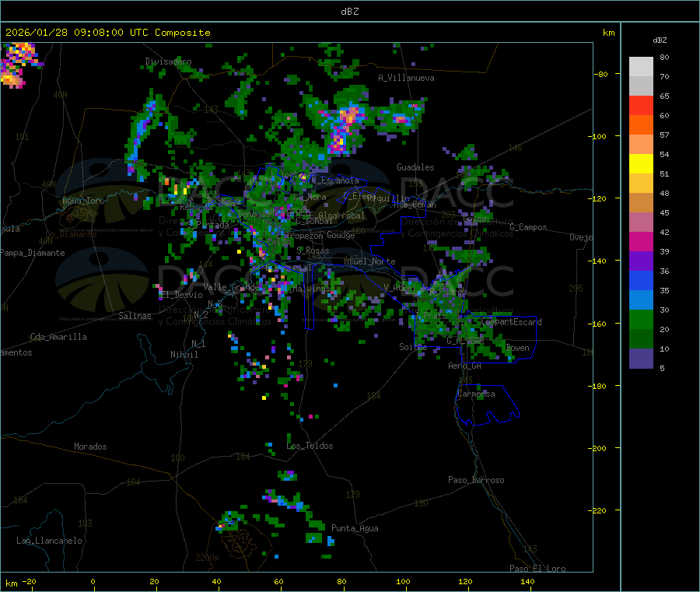
Task: Select the slate 5 dBZ color swatch
Action: pyautogui.click(x=641, y=359)
